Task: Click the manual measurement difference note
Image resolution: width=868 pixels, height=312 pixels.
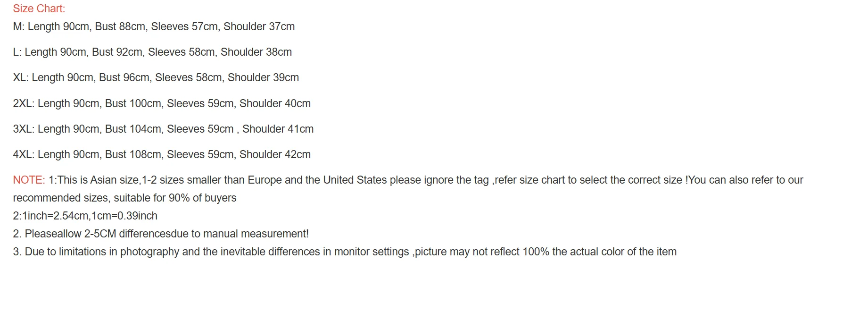Action: click(x=161, y=234)
